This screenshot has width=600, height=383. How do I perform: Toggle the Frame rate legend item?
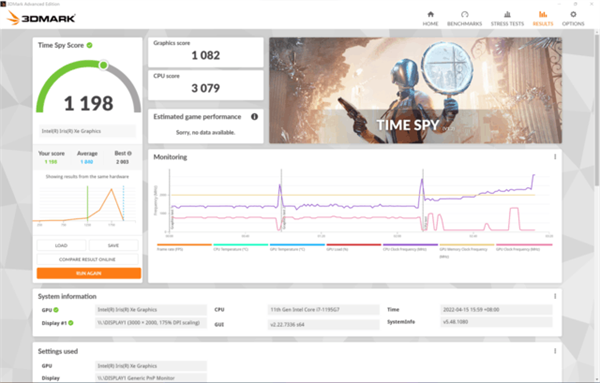pyautogui.click(x=184, y=247)
